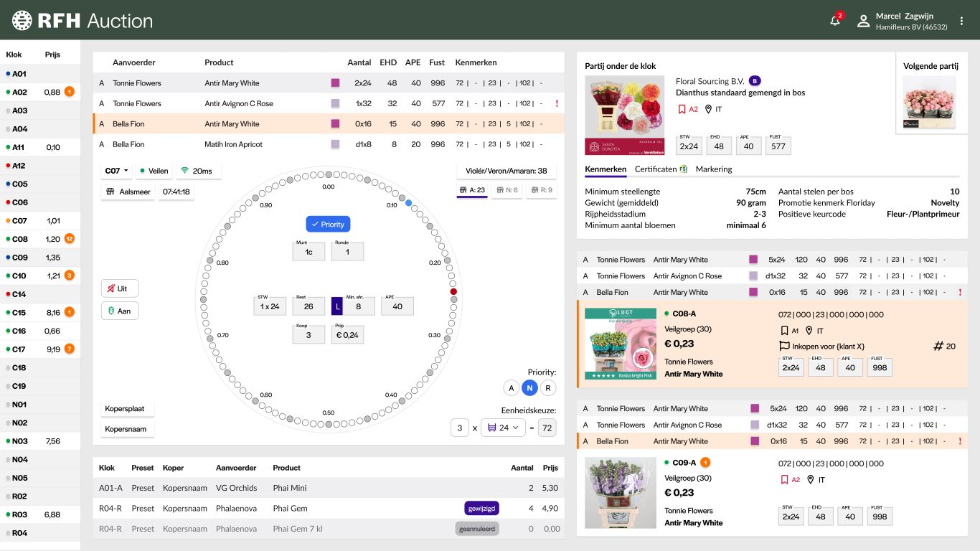Click the user profile icon
Screen dimensions: 980x551
[863, 21]
